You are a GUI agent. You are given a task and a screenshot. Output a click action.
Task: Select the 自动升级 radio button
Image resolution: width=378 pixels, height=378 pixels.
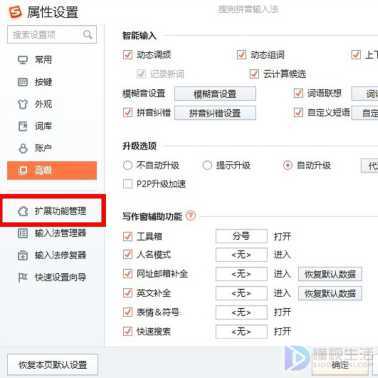(x=287, y=165)
